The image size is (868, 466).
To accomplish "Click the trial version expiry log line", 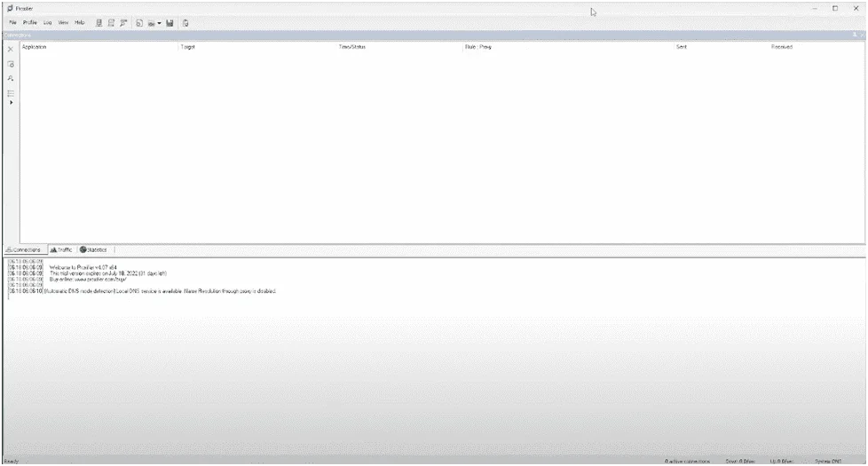I will (x=108, y=273).
